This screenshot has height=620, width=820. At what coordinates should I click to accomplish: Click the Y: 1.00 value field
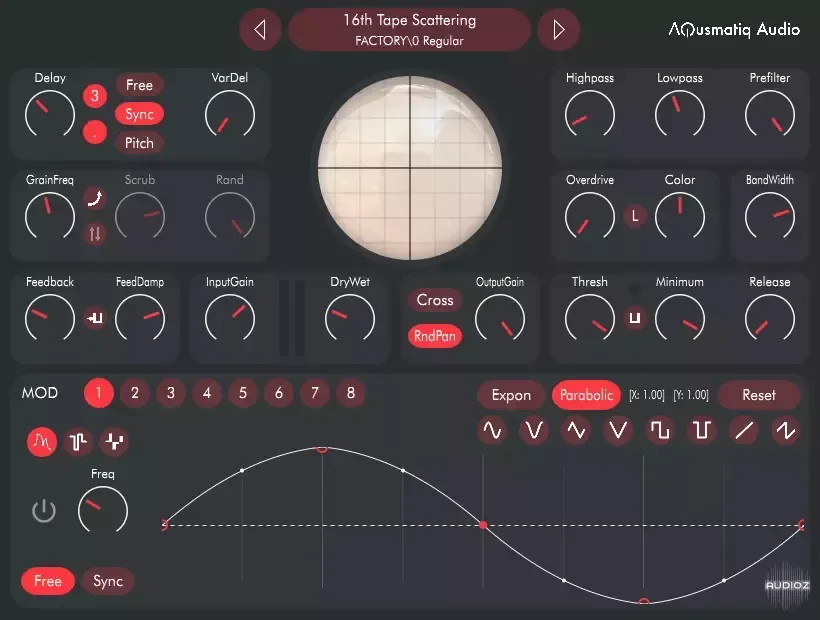691,395
